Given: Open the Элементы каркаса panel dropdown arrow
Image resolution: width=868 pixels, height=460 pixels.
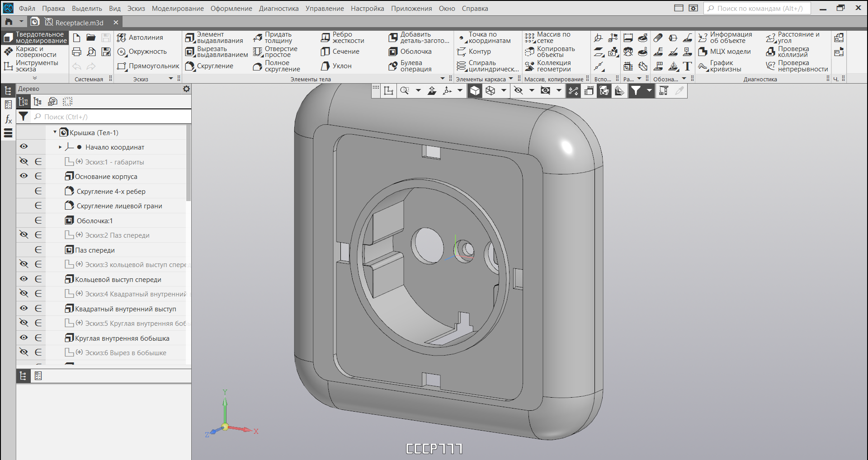Looking at the screenshot, I should click(x=511, y=79).
